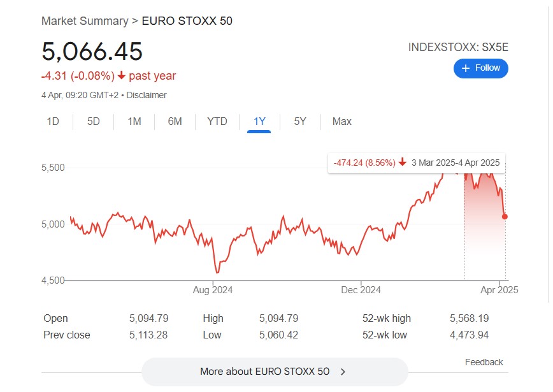553x392 pixels.
Task: Click the Aug 2024 axis label
Action: tap(213, 290)
